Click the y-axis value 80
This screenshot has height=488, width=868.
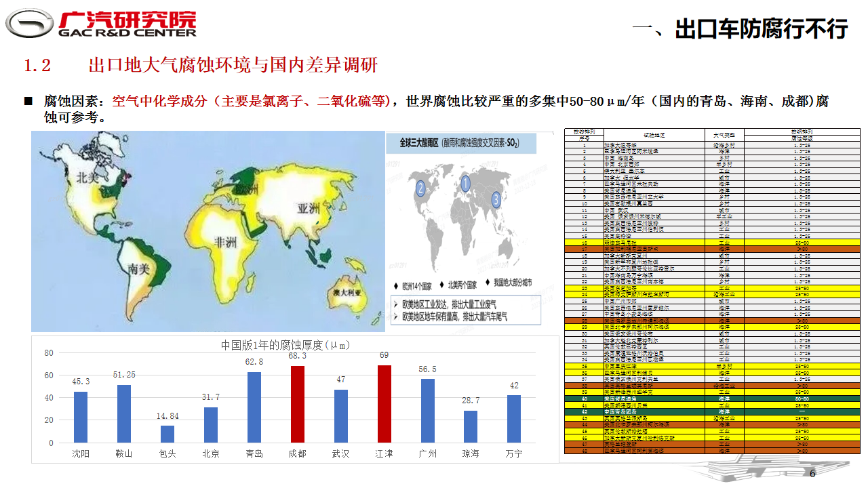48,353
